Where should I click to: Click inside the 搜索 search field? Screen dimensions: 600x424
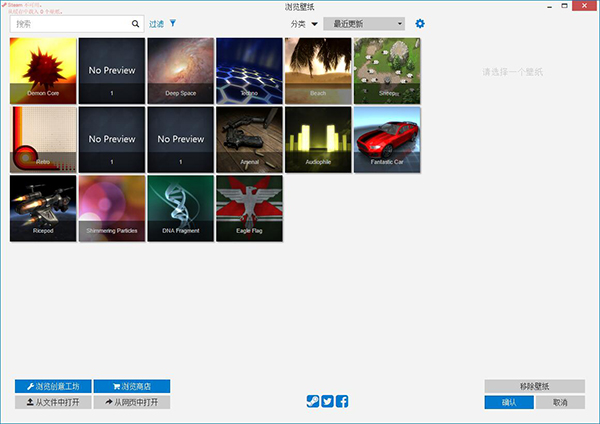click(x=71, y=24)
